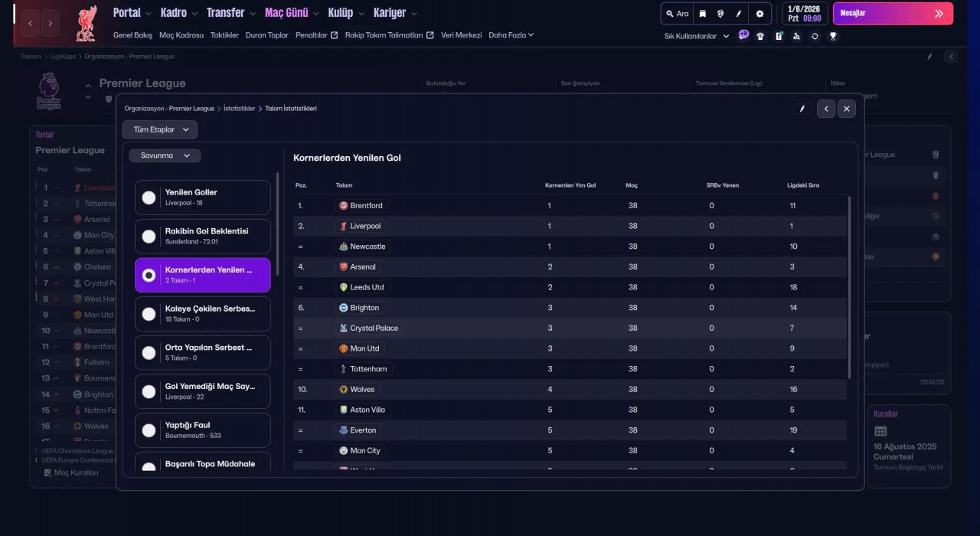Click the team table vertical scrollbar

849,287
